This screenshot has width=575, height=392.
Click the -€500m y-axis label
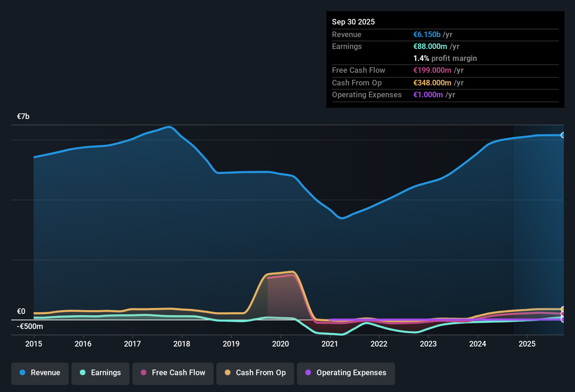tap(30, 327)
